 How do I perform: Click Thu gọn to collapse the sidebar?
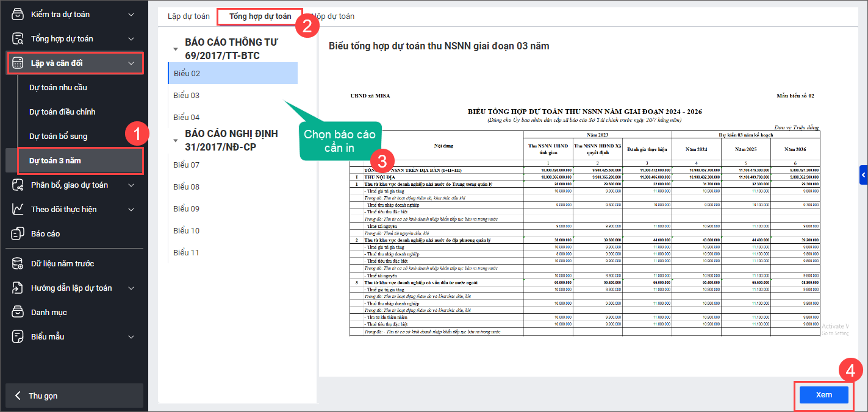coord(43,396)
